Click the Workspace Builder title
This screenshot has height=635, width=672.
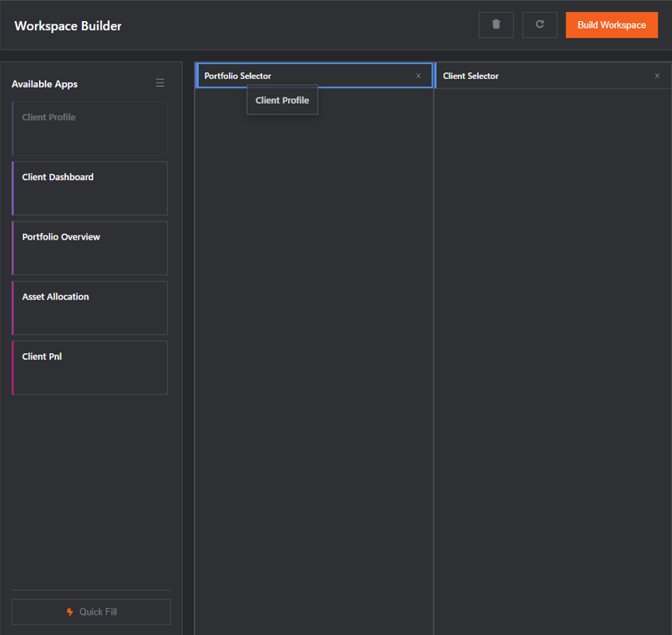coord(67,26)
